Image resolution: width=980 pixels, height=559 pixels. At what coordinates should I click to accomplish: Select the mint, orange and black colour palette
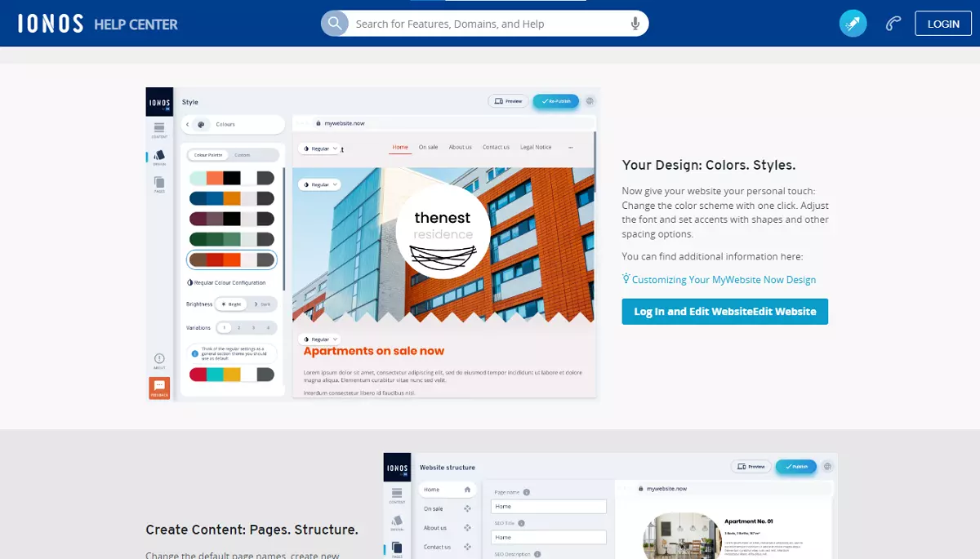click(232, 178)
